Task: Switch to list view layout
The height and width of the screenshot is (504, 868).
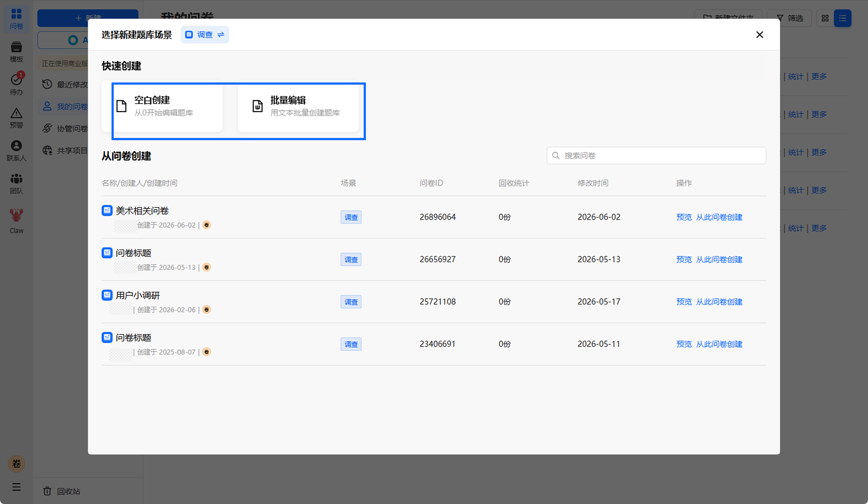Action: (842, 18)
